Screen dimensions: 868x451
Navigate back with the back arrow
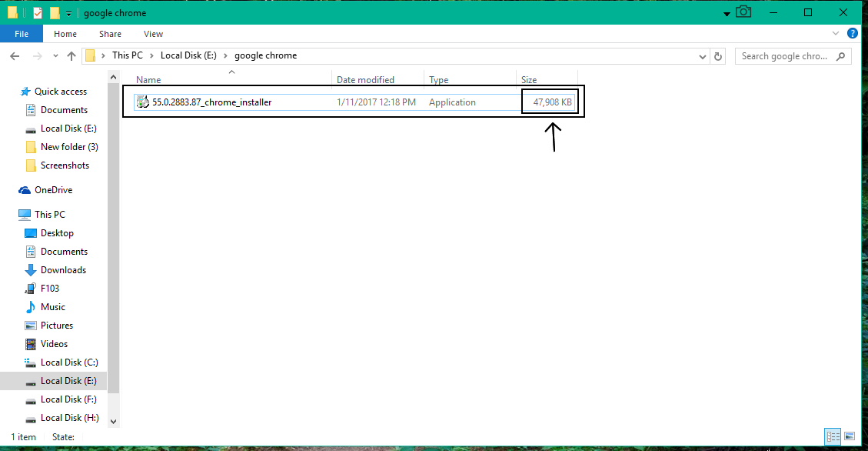click(14, 55)
